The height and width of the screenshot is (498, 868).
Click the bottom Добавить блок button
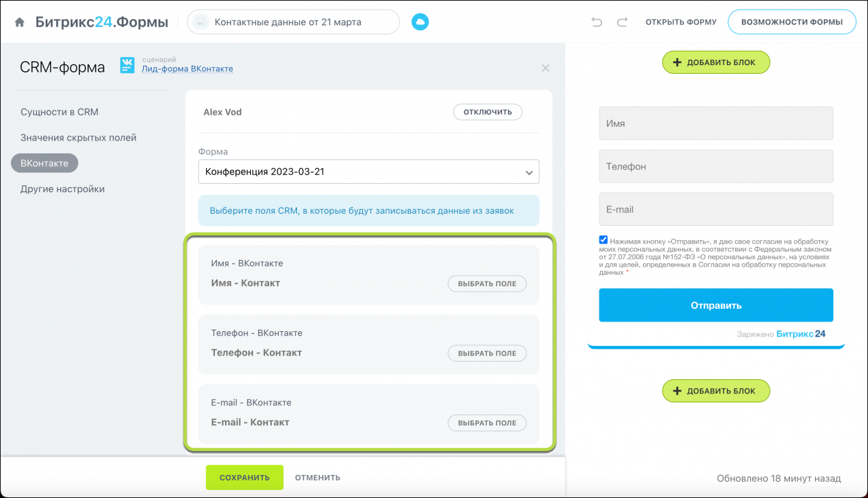tap(716, 391)
